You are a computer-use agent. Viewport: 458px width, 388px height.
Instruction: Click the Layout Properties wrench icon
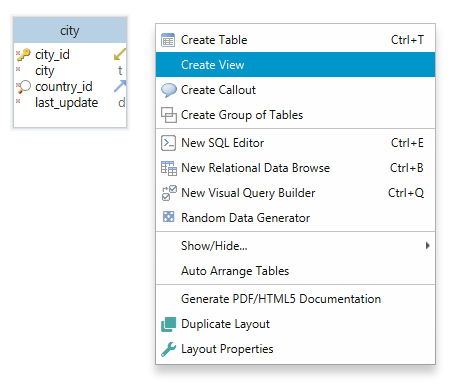[x=168, y=349]
